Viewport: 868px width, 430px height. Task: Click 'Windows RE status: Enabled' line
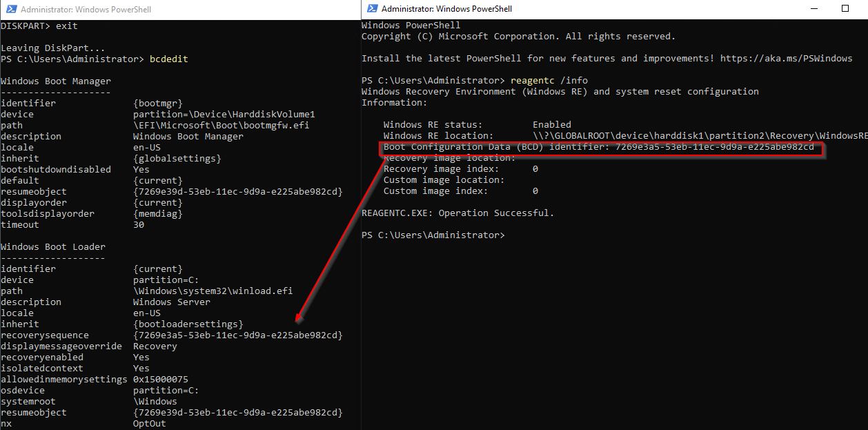[477, 125]
